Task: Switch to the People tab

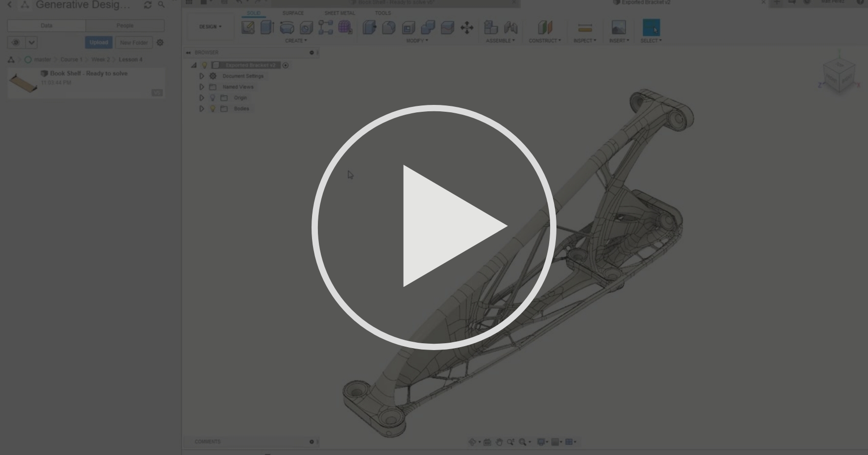Action: tap(125, 25)
